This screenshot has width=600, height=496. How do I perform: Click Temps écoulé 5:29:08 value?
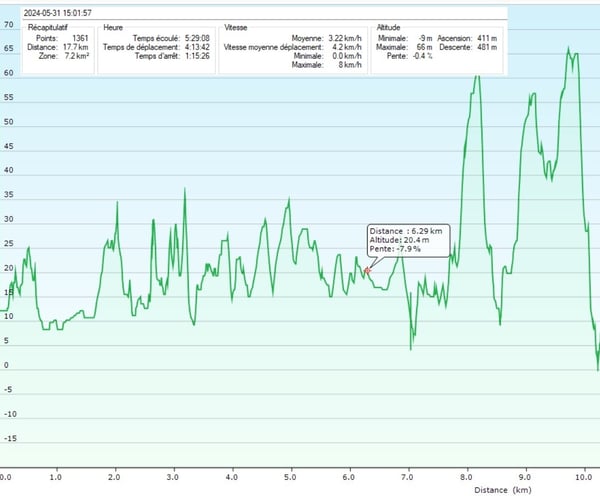(197, 38)
